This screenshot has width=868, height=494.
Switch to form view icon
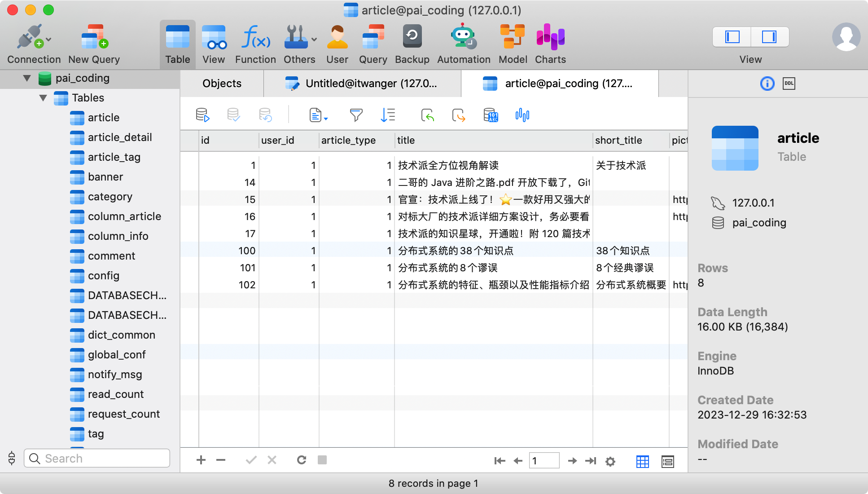tap(667, 461)
